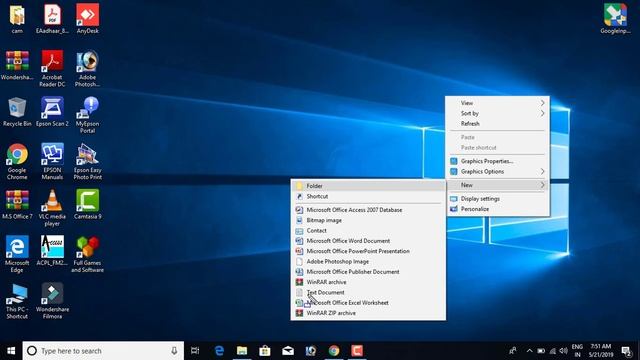Open the EAadhaar PDF desktop icon
This screenshot has height=360, width=640.
[52, 18]
